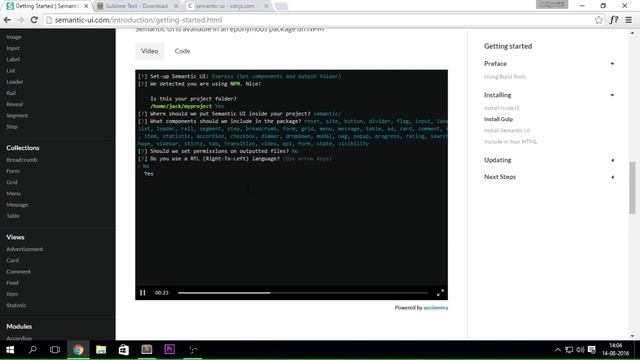Open Feed under Views
The height and width of the screenshot is (360, 640).
click(x=12, y=283)
